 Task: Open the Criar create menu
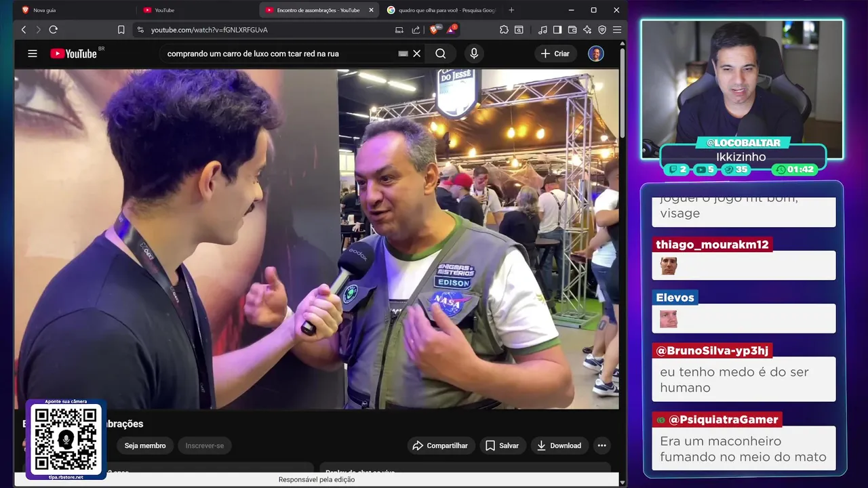555,54
